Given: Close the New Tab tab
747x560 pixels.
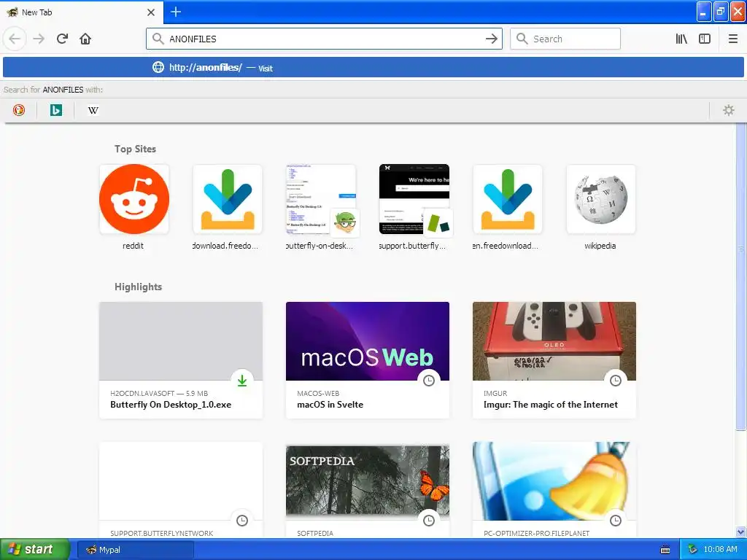Looking at the screenshot, I should (151, 12).
